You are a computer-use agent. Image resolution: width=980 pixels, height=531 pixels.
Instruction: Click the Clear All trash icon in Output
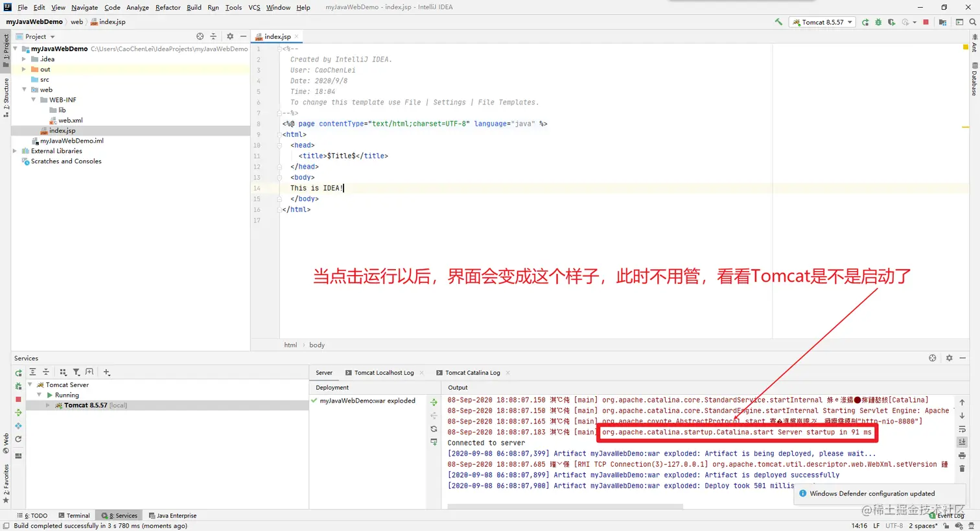[x=962, y=469]
